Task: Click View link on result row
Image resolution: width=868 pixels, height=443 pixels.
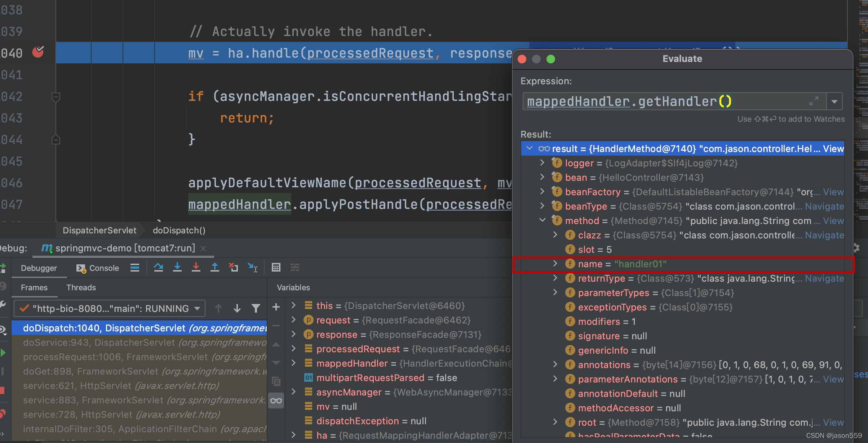Action: [x=833, y=149]
